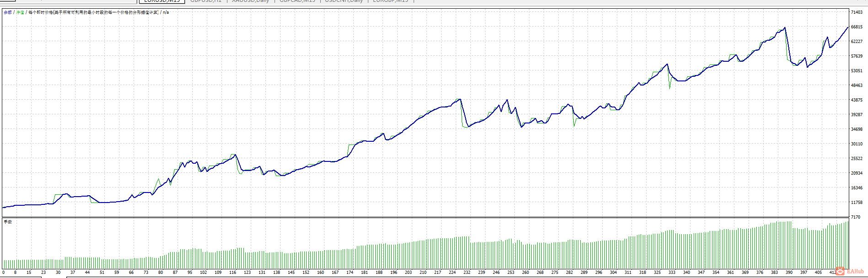Click trade number 30 on the bottom axis
The width and height of the screenshot is (868, 278).
(x=58, y=273)
